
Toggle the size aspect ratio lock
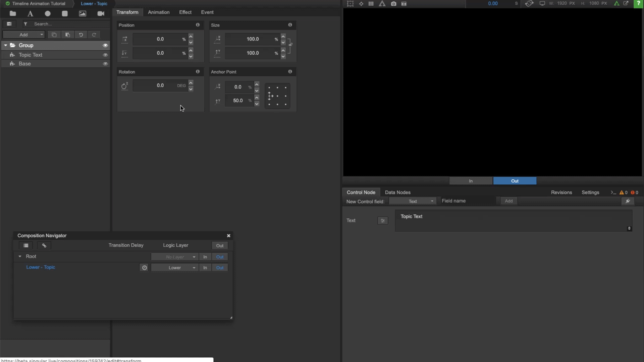click(x=290, y=44)
